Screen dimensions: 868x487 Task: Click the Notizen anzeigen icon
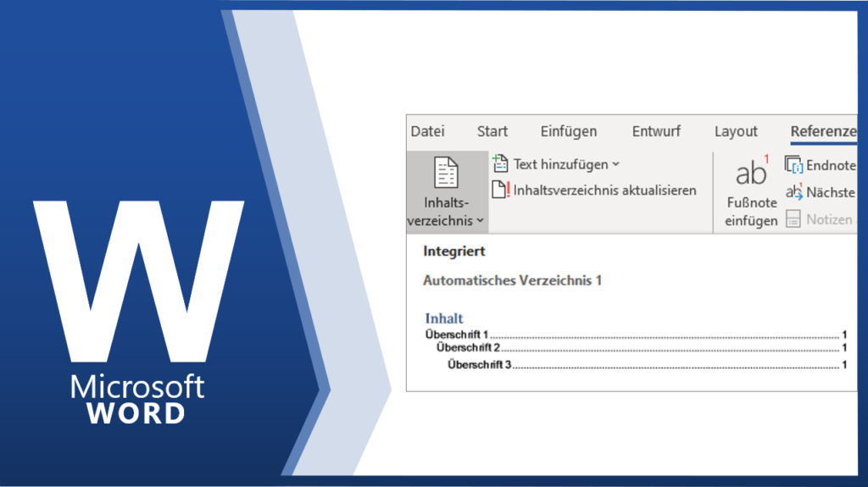[793, 219]
